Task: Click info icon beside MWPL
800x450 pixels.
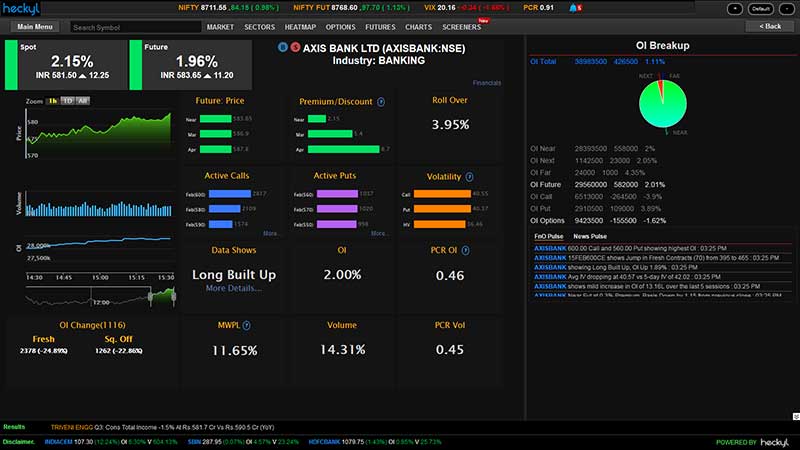Action: click(x=246, y=325)
